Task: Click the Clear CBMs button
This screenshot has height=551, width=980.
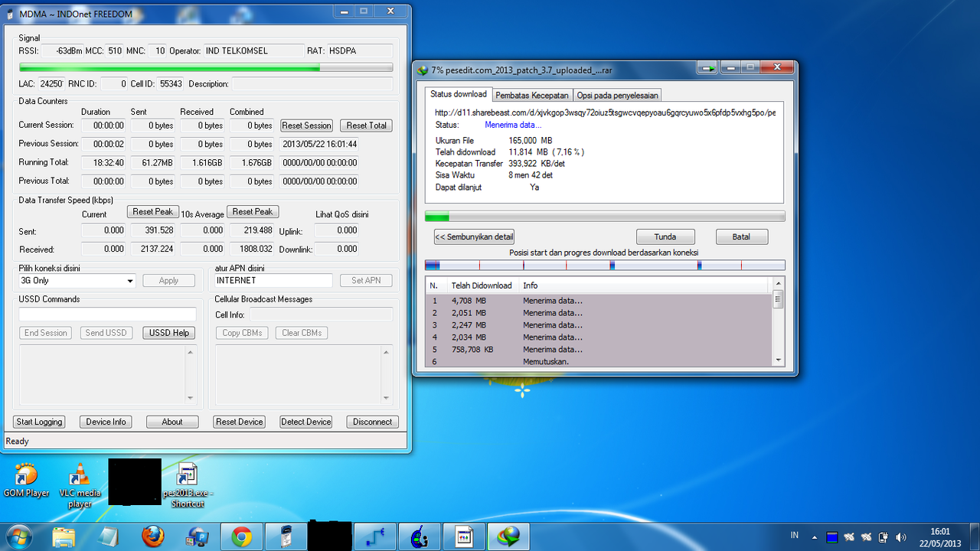Action: [x=302, y=333]
